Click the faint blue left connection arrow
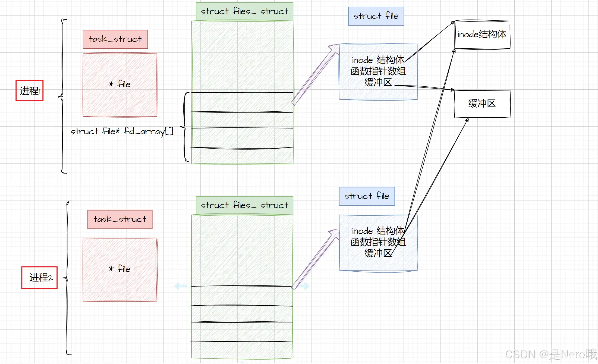Viewport: 598px width, 364px height. tap(180, 286)
